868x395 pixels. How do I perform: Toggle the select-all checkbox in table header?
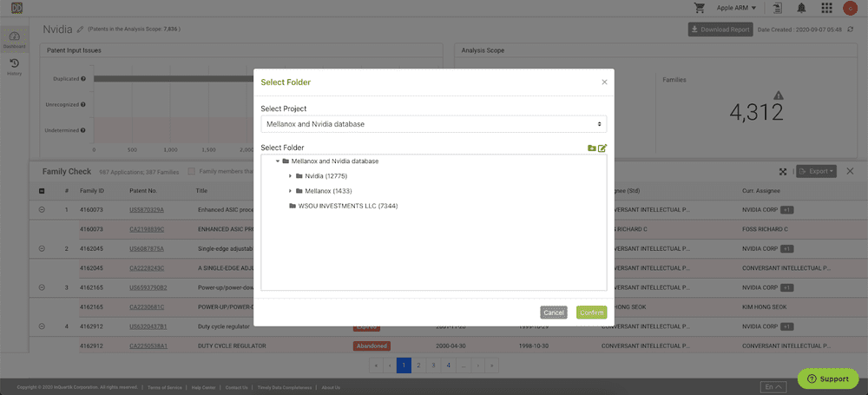(x=42, y=191)
